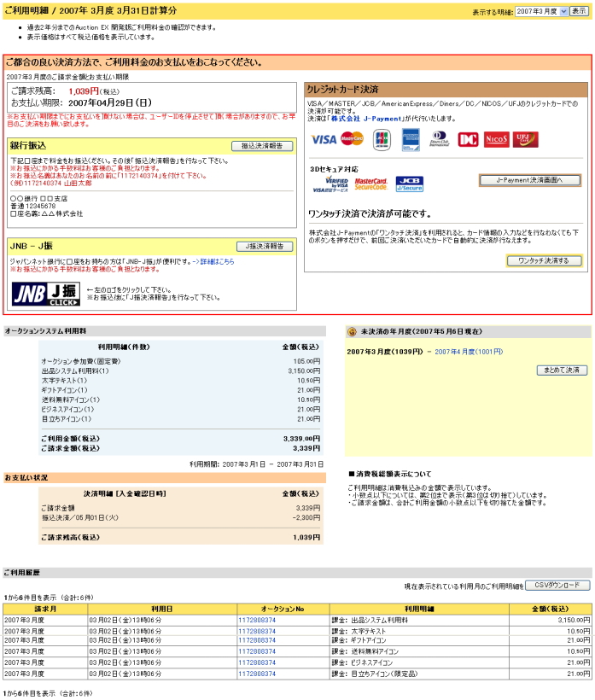Open the 2007年4月度(1001円) link
595x700 pixels.
coord(469,352)
